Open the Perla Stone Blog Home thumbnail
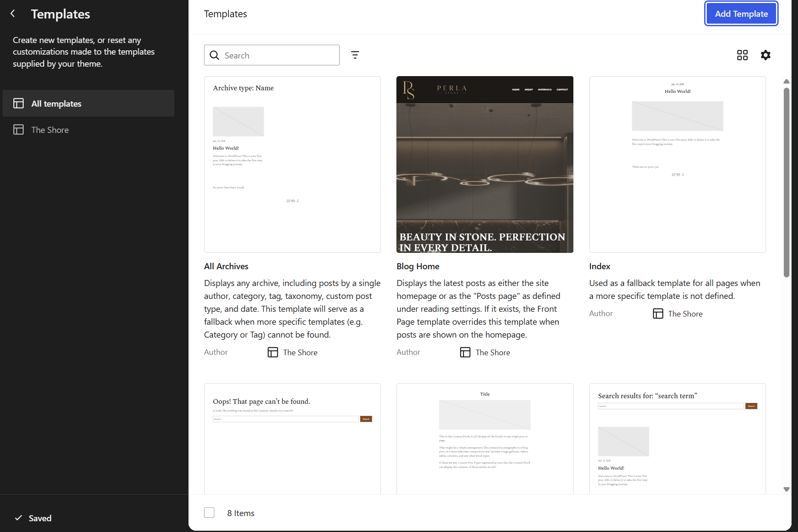798x532 pixels. pos(485,164)
